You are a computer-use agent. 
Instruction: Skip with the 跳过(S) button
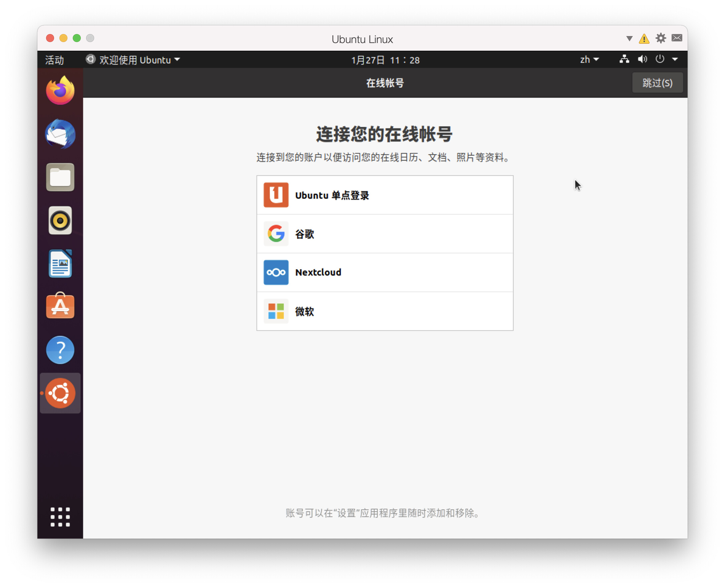coord(657,83)
